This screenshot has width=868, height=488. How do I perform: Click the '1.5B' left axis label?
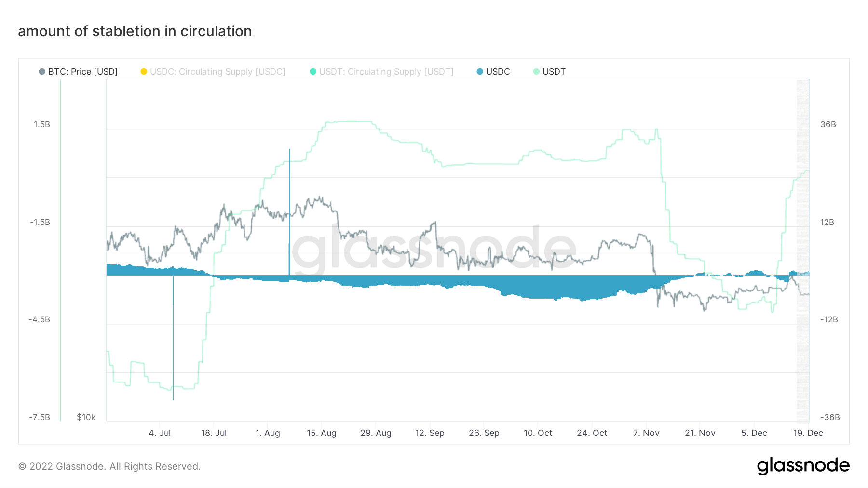[x=42, y=124]
